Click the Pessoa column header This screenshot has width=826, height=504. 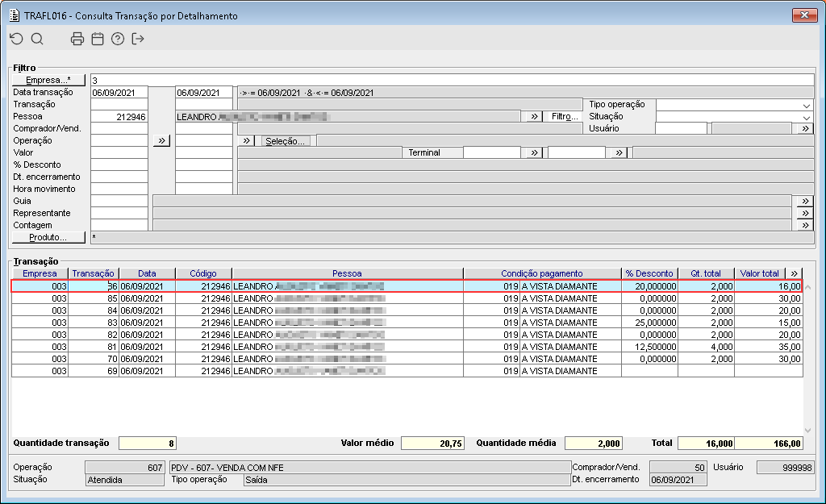coord(347,273)
